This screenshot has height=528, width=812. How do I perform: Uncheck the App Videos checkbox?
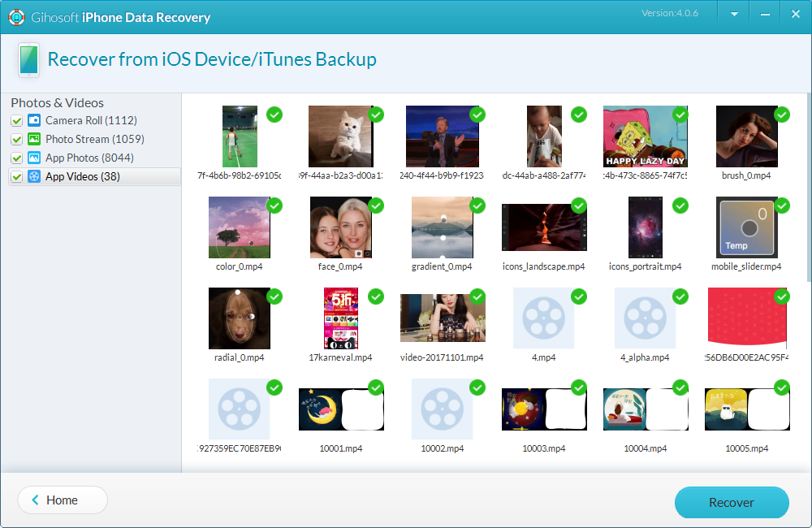16,177
